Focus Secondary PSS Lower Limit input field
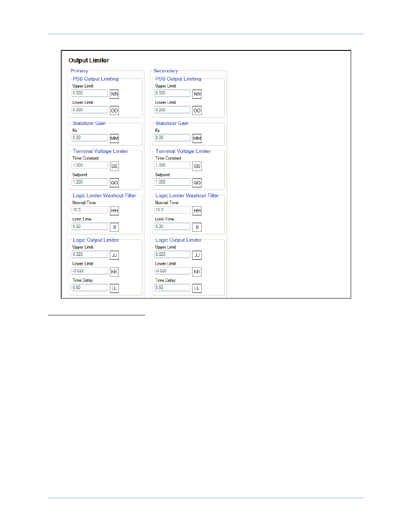Screen dimensions: 411x532 pos(172,110)
